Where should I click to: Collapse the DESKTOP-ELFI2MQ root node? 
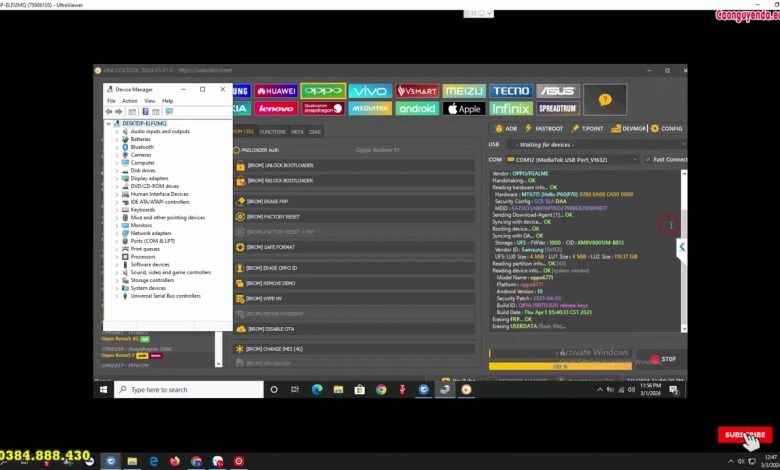[108, 123]
